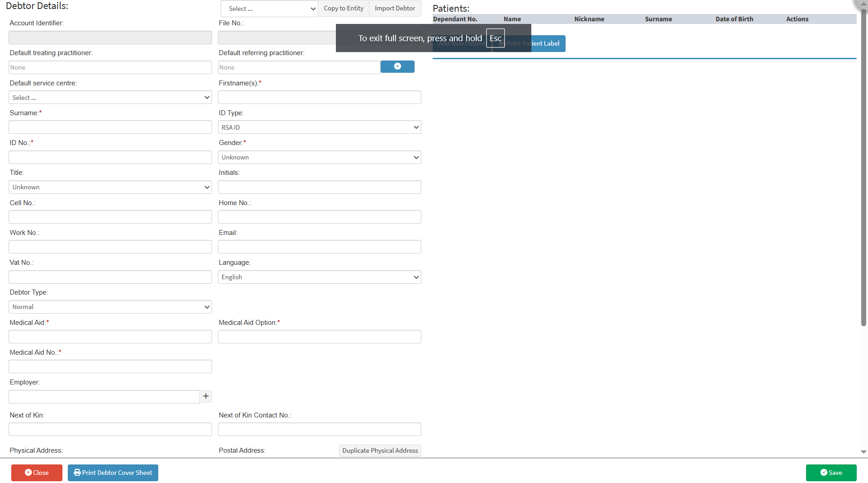Viewport: 868px width, 483px height.
Task: Click the Initials input field
Action: pos(320,187)
